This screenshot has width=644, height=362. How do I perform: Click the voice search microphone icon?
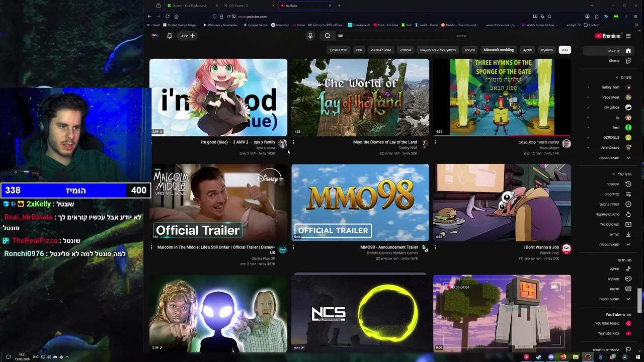tap(310, 36)
